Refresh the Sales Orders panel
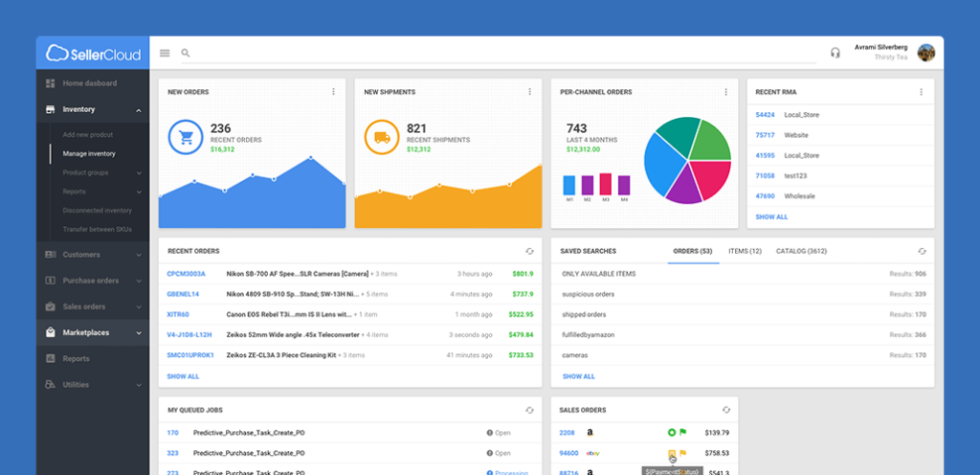This screenshot has height=475, width=980. click(x=726, y=410)
